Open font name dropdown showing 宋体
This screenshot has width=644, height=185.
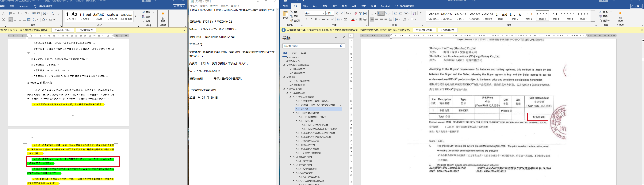pos(323,13)
